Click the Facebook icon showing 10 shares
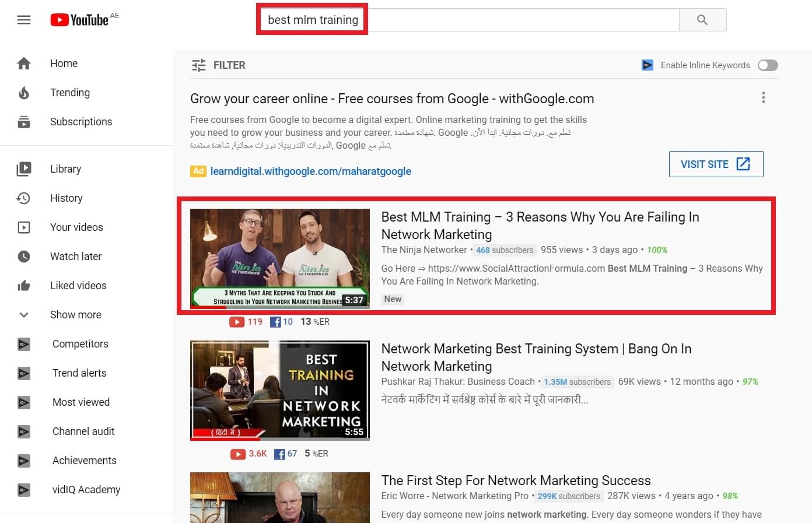The height and width of the screenshot is (523, 812). pos(275,322)
